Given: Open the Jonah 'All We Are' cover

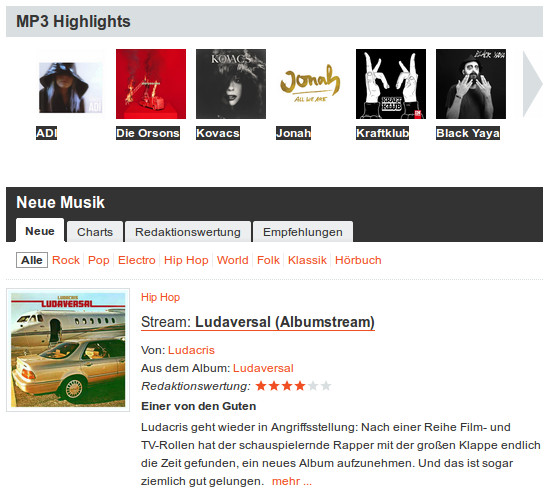Looking at the screenshot, I should click(x=311, y=84).
